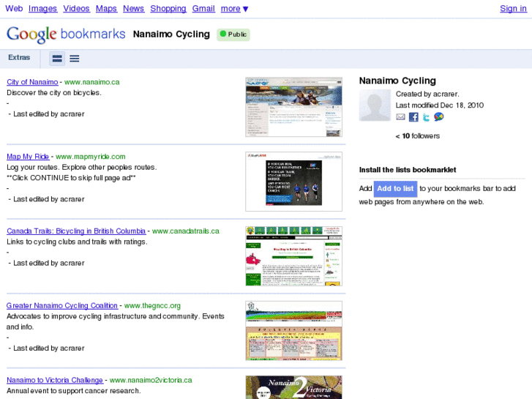The width and height of the screenshot is (532, 399).
Task: Share list on Google Buzz icon
Action: [438, 117]
